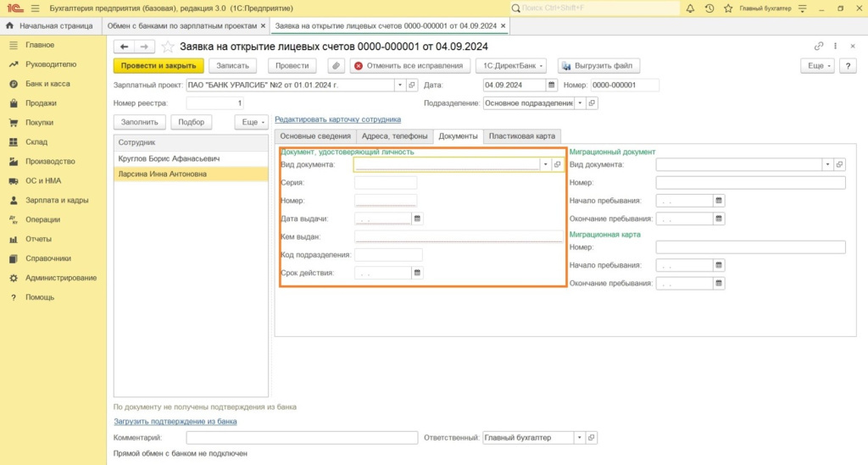Mark document as favorite with star icon
The image size is (868, 465).
point(168,47)
